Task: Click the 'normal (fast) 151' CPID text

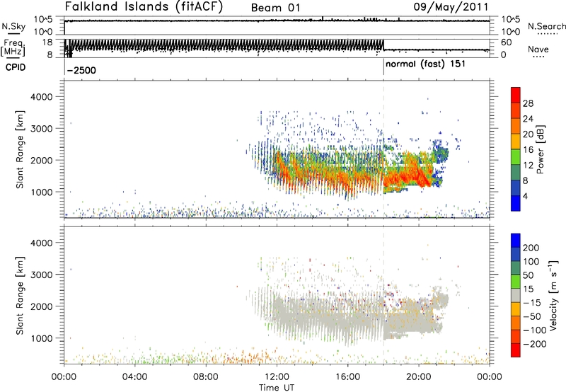Action: [x=426, y=64]
